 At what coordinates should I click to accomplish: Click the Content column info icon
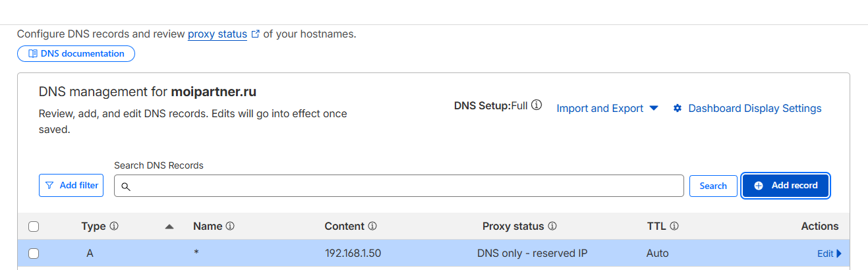(x=372, y=227)
